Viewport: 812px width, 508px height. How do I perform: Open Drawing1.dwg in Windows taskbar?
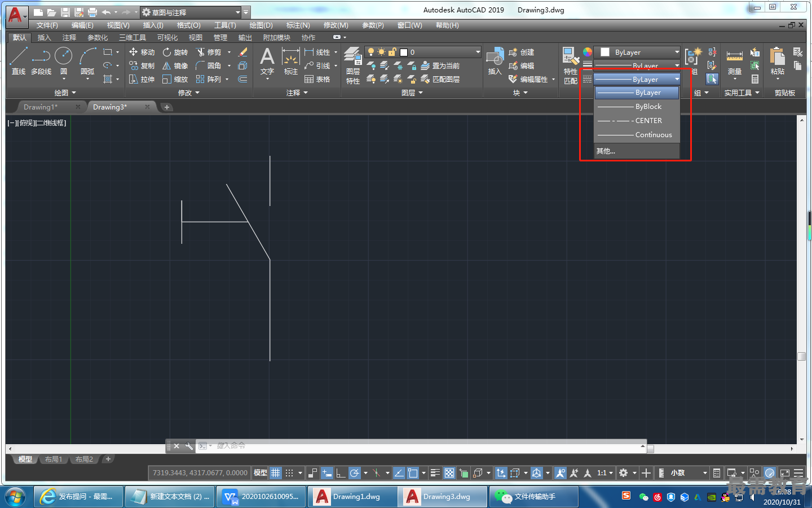(351, 497)
